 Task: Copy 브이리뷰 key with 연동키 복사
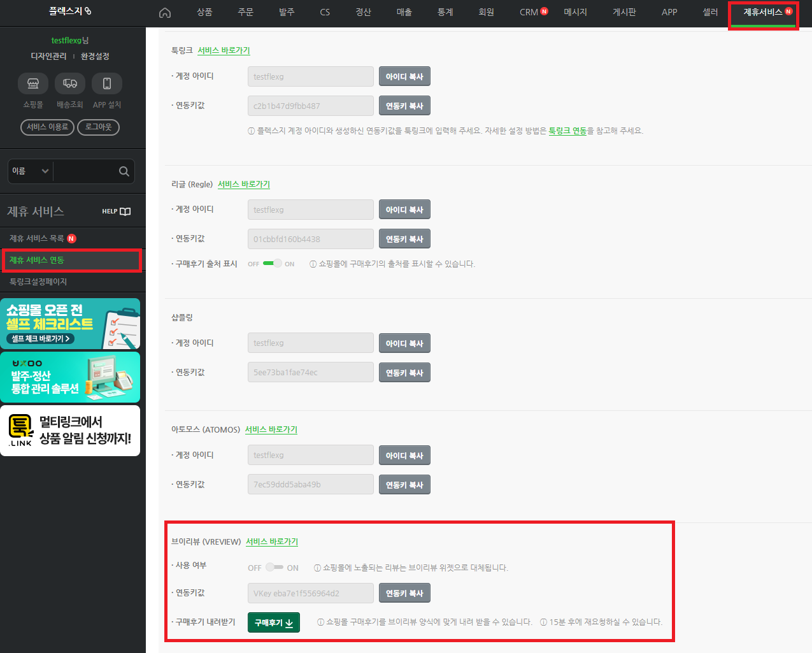(404, 593)
